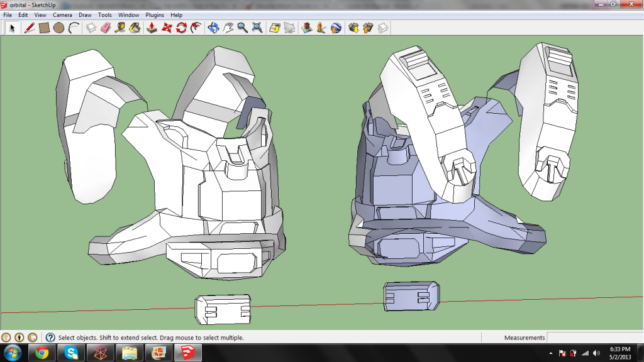Choose the Paint Bucket tool
The height and width of the screenshot is (362, 644).
(135, 28)
